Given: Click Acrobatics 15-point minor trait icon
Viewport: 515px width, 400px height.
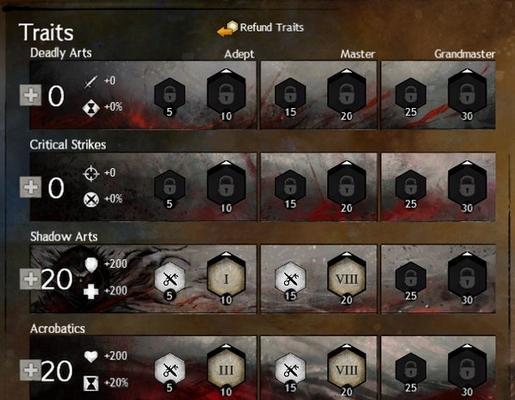Looking at the screenshot, I should click(290, 372).
